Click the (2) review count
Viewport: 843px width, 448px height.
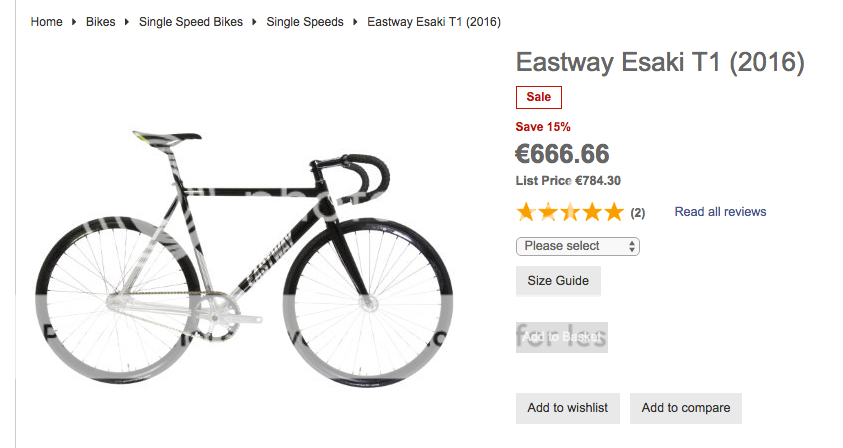click(x=638, y=213)
